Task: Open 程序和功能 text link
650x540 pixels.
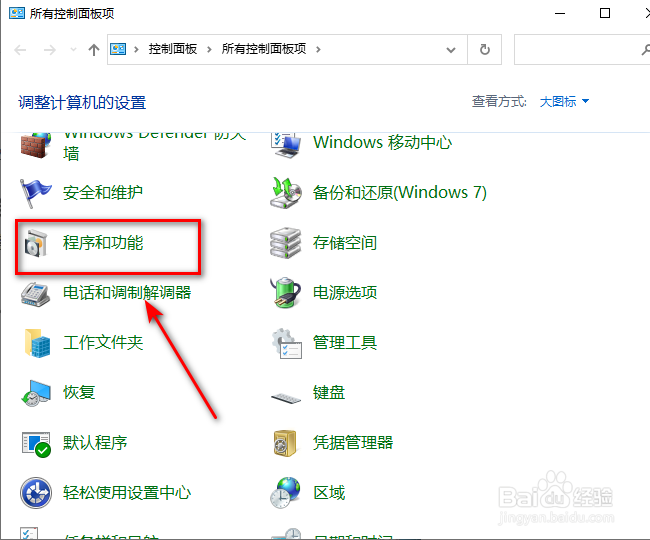Action: click(x=103, y=243)
